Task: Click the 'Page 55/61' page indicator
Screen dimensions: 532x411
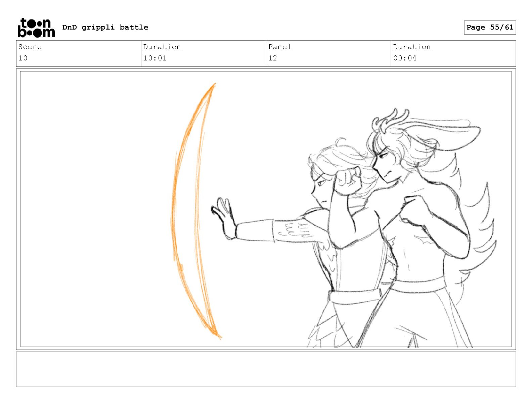Action: tap(490, 27)
